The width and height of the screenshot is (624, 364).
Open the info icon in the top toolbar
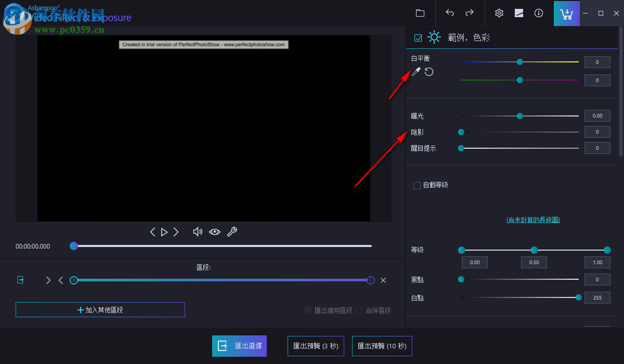pos(539,13)
